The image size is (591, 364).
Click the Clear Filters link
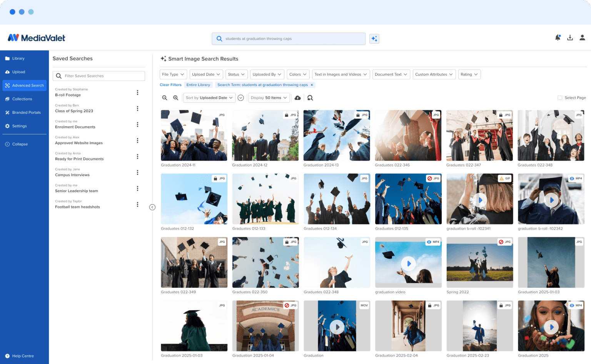click(170, 85)
